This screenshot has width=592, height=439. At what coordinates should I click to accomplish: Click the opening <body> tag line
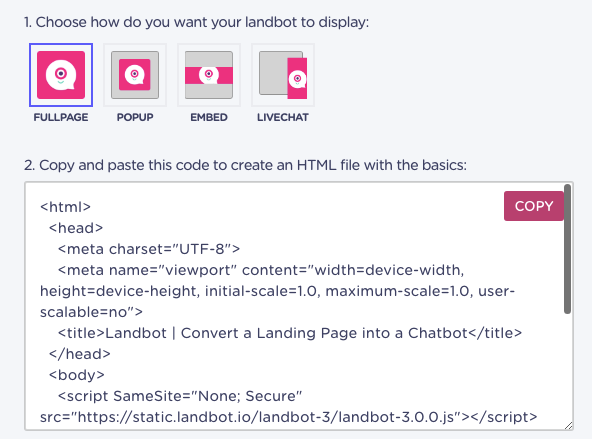(77, 375)
